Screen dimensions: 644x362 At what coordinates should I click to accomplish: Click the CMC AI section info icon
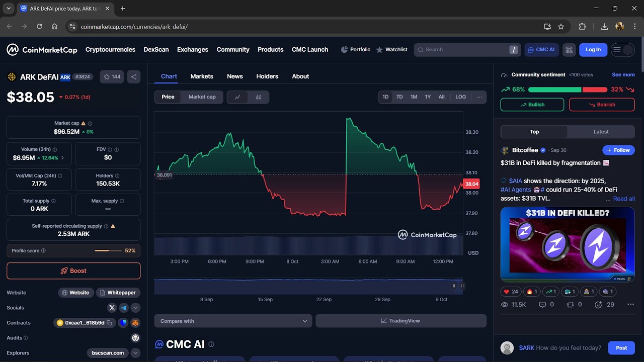211,344
